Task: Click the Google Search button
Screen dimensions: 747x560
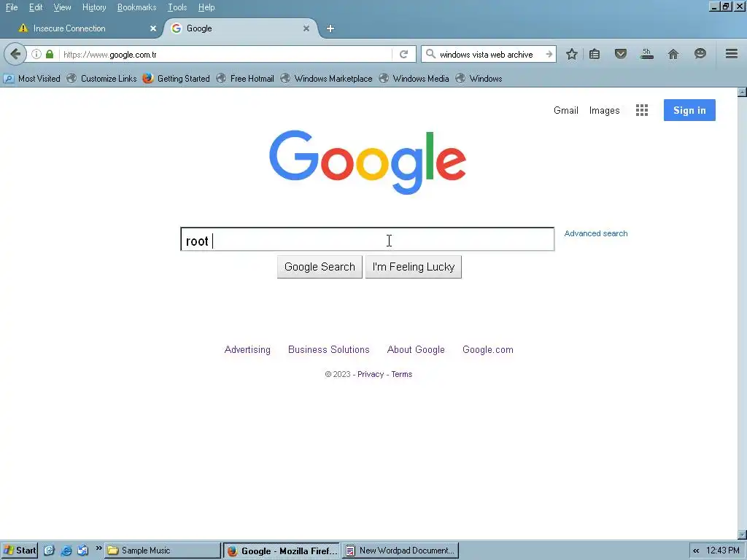Action: pos(320,267)
